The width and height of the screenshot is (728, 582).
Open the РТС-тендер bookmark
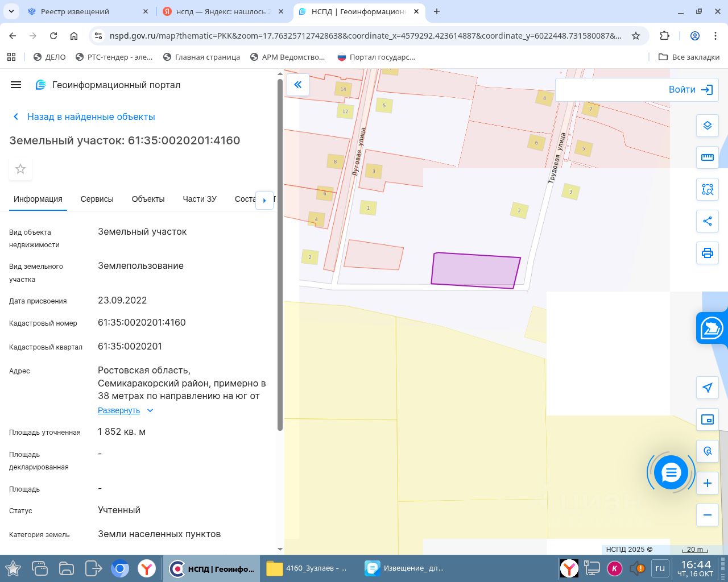pos(114,57)
